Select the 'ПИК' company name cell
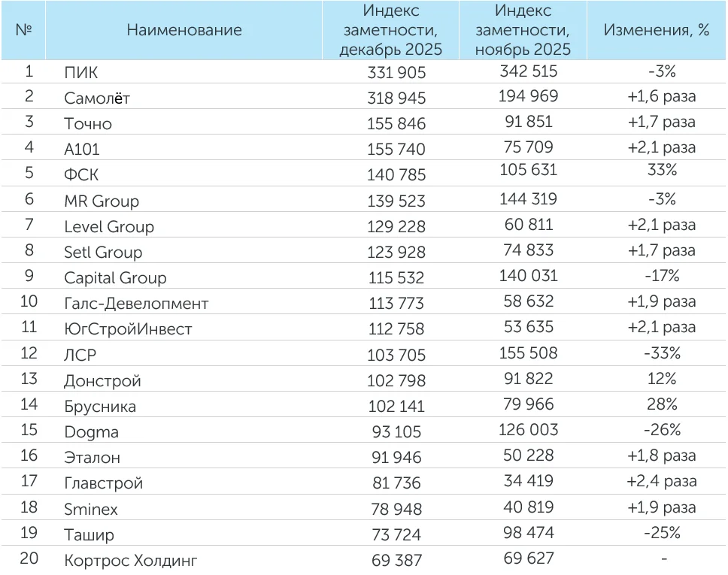The width and height of the screenshot is (728, 575). [x=81, y=73]
